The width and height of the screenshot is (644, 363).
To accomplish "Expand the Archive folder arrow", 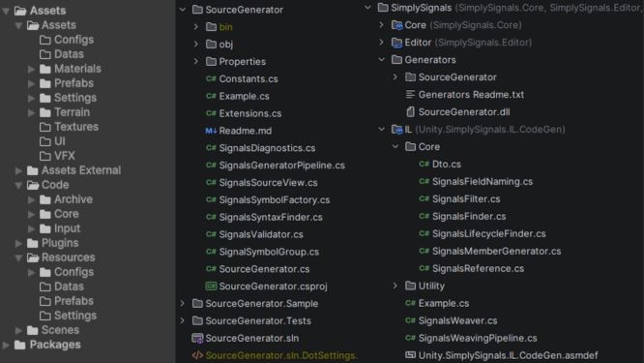I will (x=31, y=199).
